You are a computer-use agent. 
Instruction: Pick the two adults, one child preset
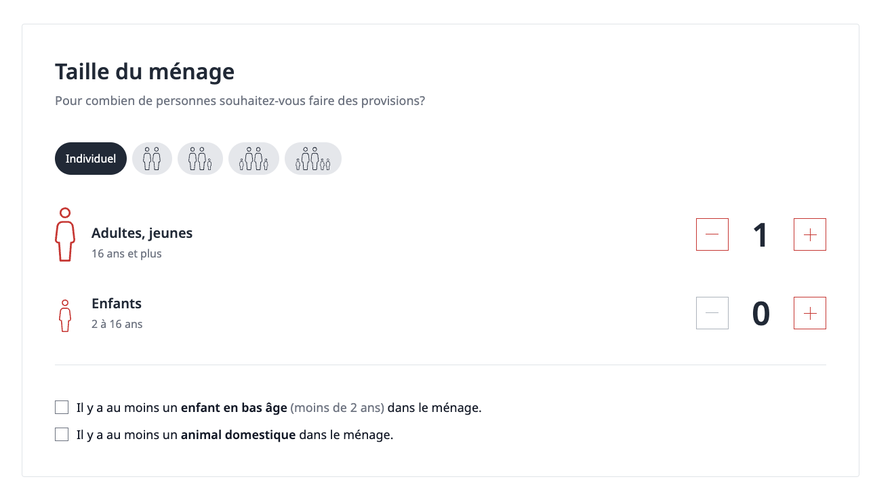tap(200, 159)
